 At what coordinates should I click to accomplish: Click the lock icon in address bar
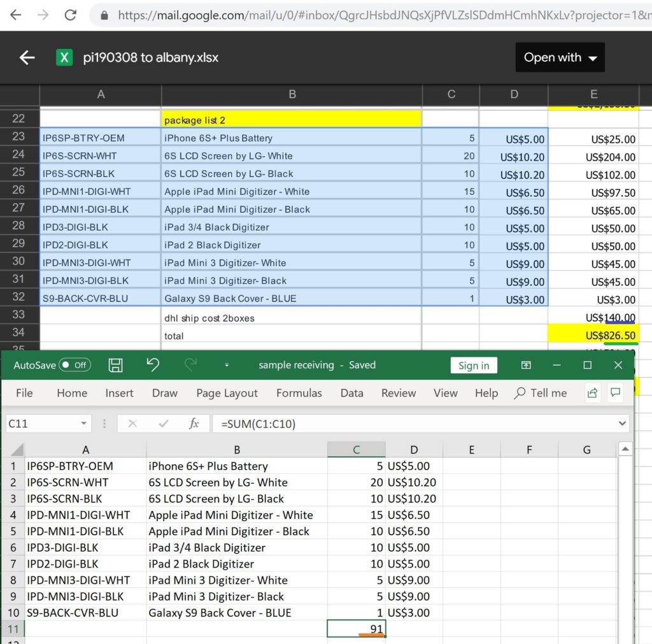pyautogui.click(x=104, y=15)
